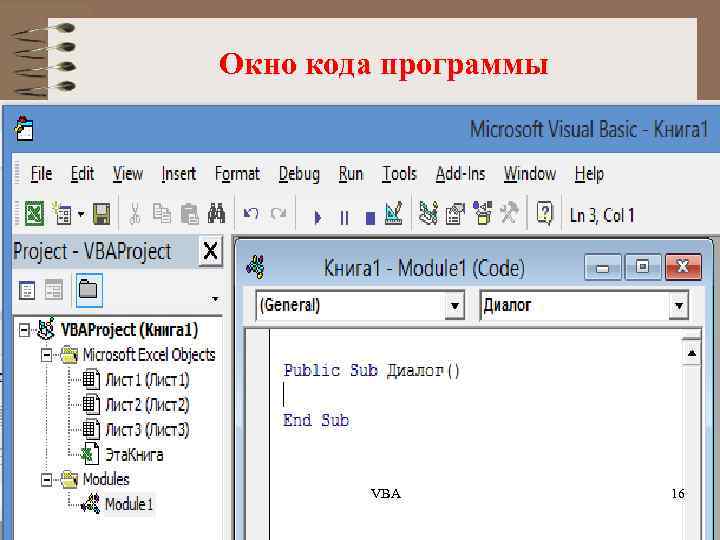Open the View menu
Viewport: 720px width, 540px height.
[128, 174]
